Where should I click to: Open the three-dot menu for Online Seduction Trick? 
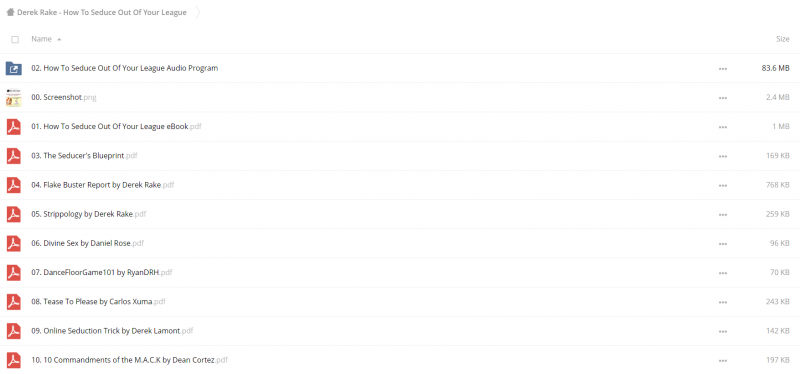[x=722, y=331]
